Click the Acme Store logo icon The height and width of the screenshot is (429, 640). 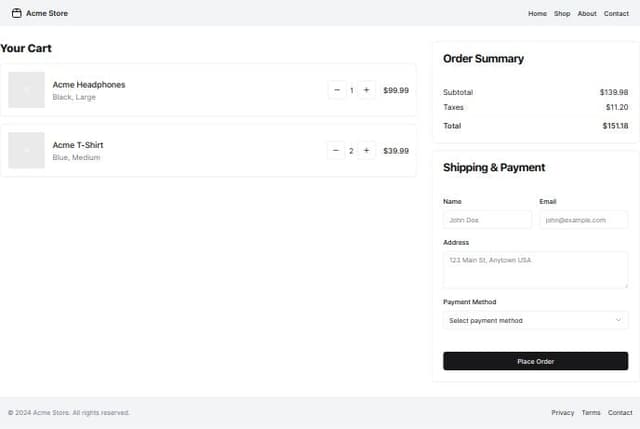pos(16,13)
